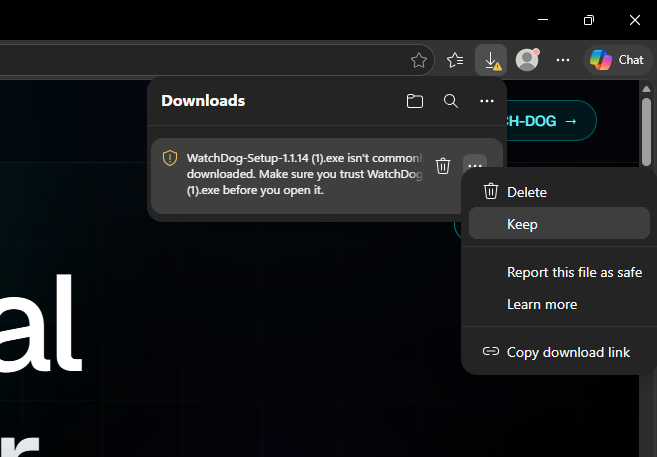Image resolution: width=657 pixels, height=457 pixels.
Task: Click the scrollbar up arrow
Action: click(x=646, y=89)
